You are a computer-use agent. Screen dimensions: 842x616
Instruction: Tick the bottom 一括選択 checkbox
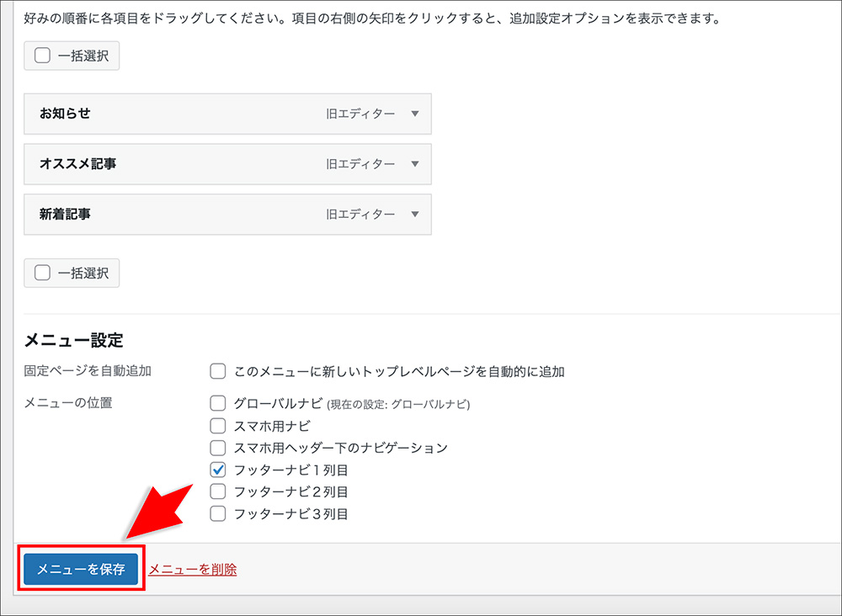(43, 273)
